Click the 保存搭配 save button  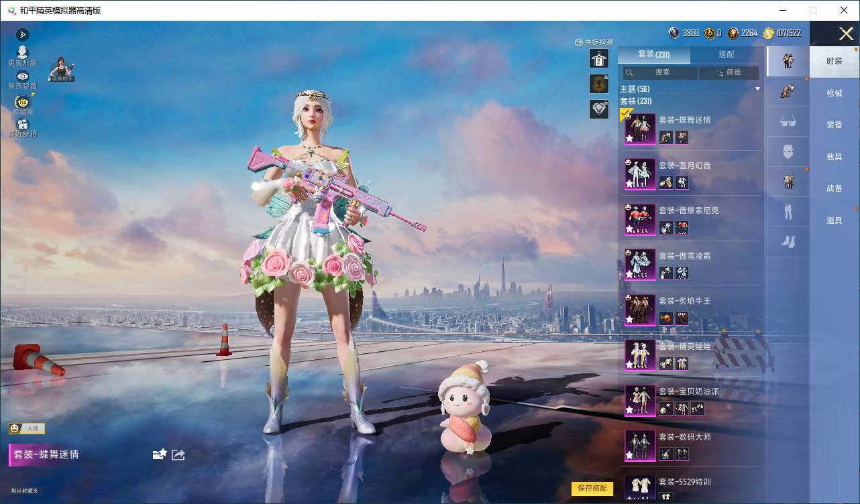click(592, 489)
